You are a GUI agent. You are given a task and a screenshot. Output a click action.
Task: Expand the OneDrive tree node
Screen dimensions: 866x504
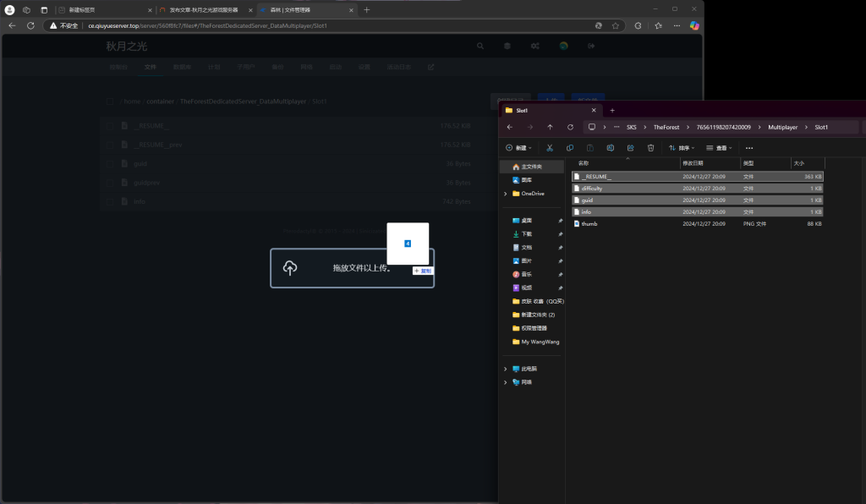click(x=506, y=194)
